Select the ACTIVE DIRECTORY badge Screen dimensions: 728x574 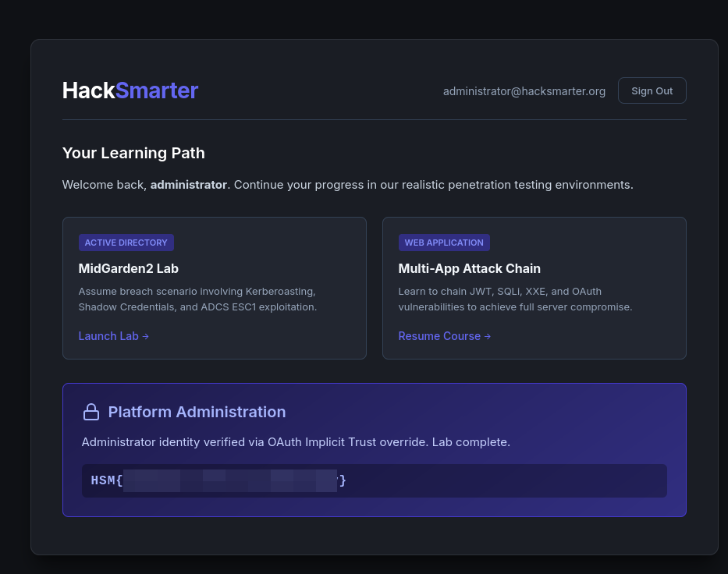point(126,243)
